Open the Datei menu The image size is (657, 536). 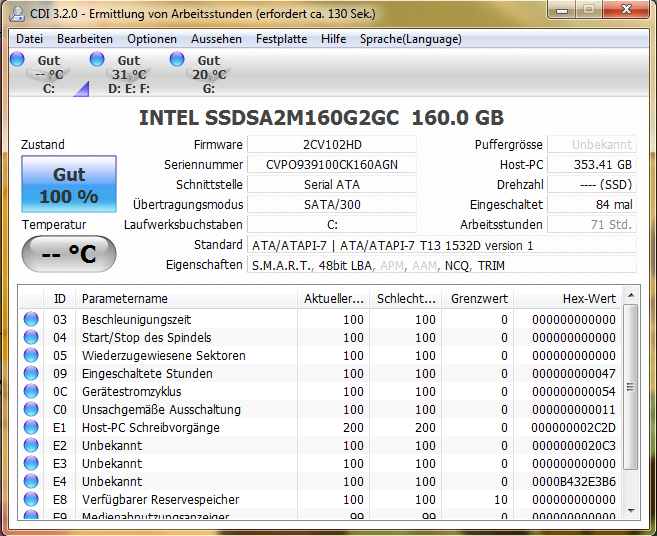[x=29, y=39]
